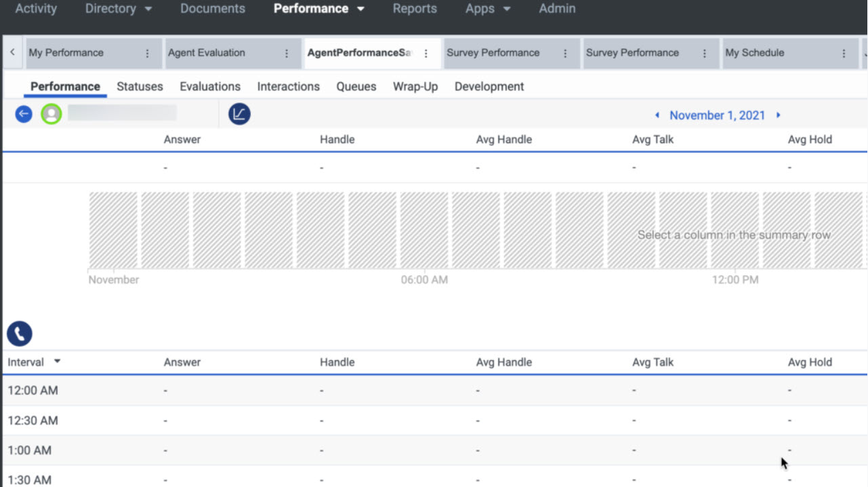Open Agent Evaluation tab options menu
868x487 pixels.
pos(287,53)
